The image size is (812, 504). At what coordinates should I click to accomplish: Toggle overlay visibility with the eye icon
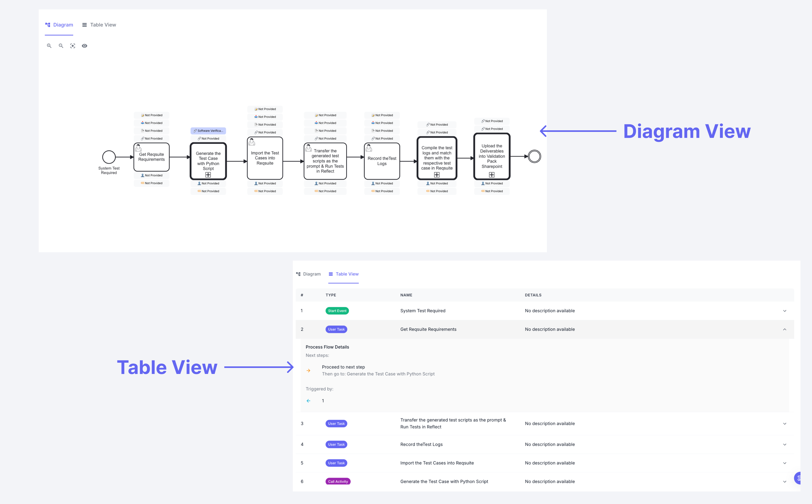point(84,46)
